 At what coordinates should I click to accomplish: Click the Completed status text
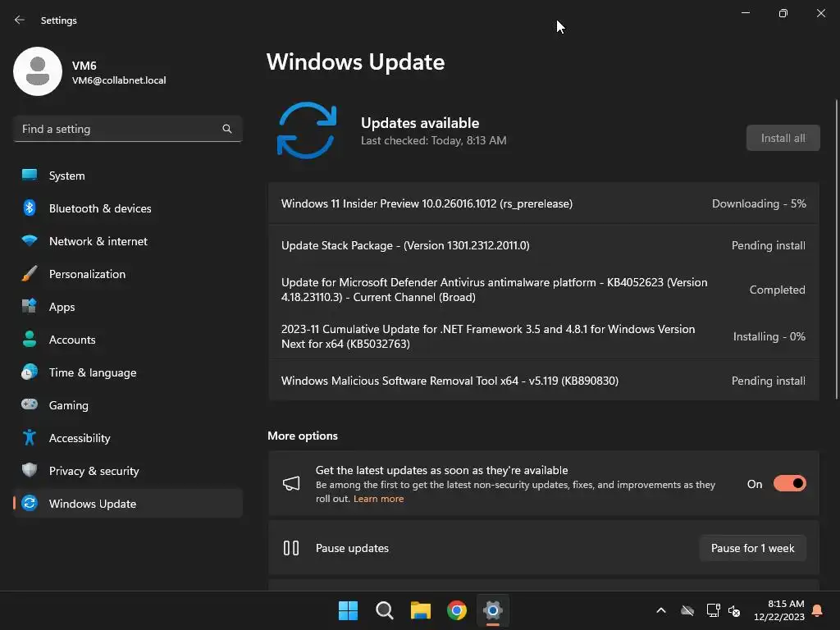777,290
